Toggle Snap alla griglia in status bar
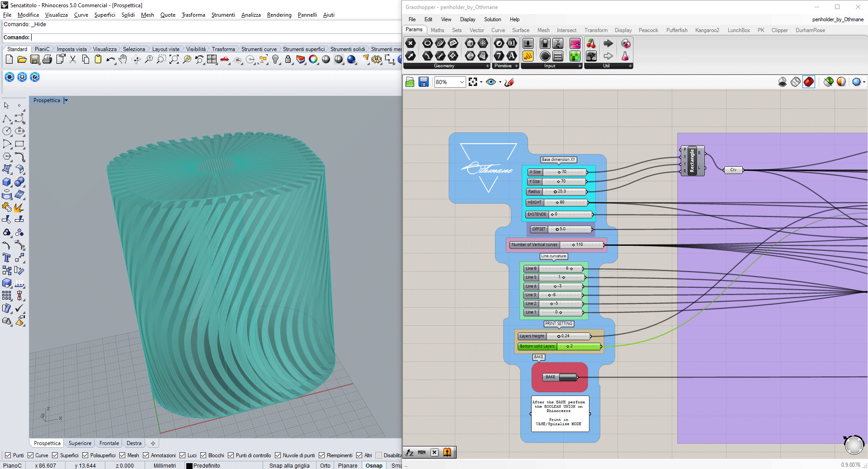Screen dimensions: 868x469 pos(289,465)
